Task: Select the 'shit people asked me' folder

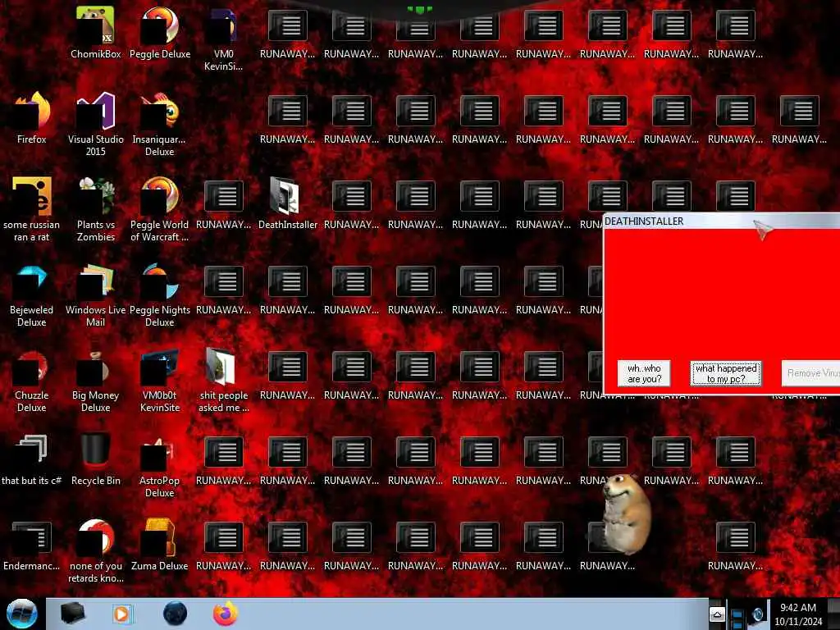Action: coord(223,381)
